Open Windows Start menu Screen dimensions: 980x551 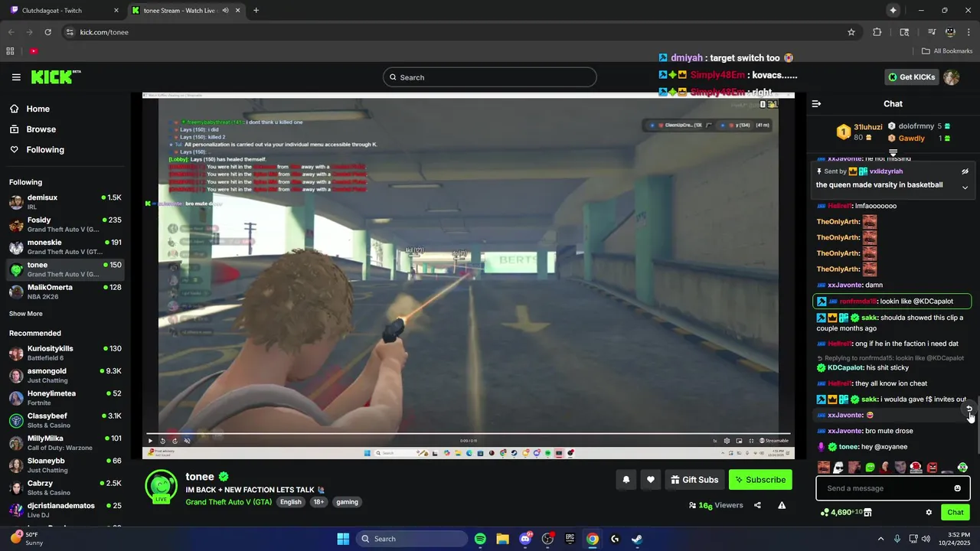point(343,539)
